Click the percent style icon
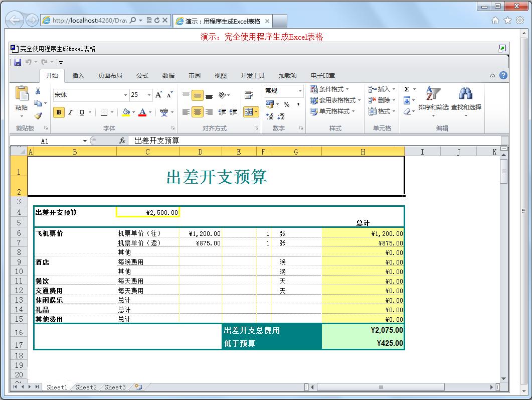Image resolution: width=532 pixels, height=400 pixels. (286, 104)
